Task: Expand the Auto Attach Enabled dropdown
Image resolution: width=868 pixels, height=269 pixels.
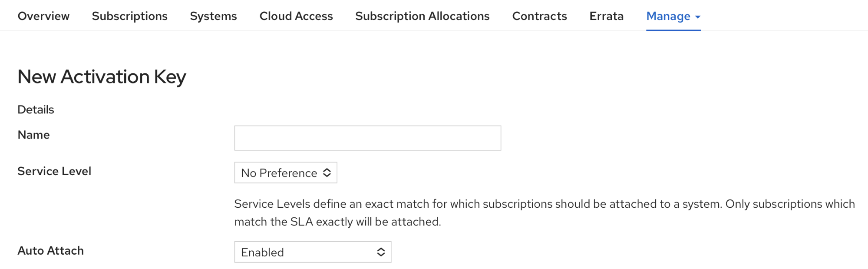Action: [x=306, y=252]
